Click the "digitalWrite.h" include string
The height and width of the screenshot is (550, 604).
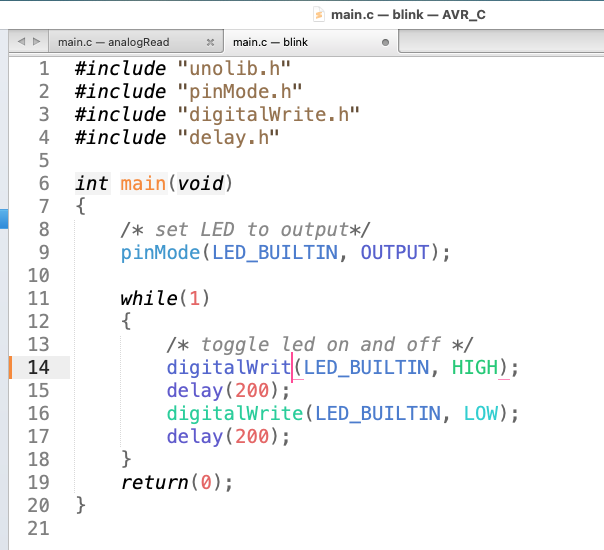(268, 114)
